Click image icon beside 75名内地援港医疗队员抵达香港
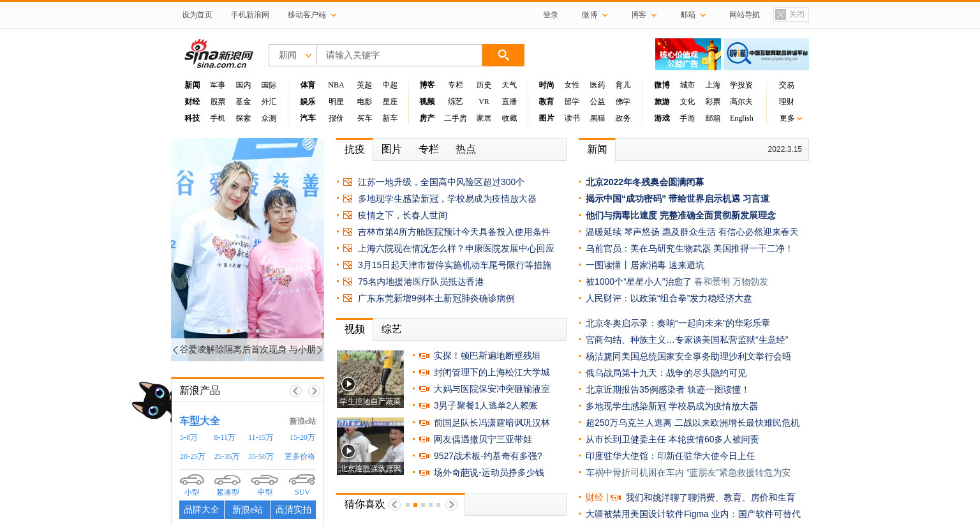Screen dimensions: 980x526 click(x=348, y=282)
